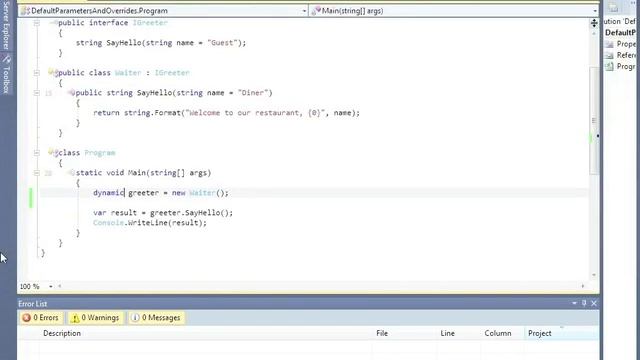
Task: Toggle the 0 Messages filter
Action: tap(156, 318)
